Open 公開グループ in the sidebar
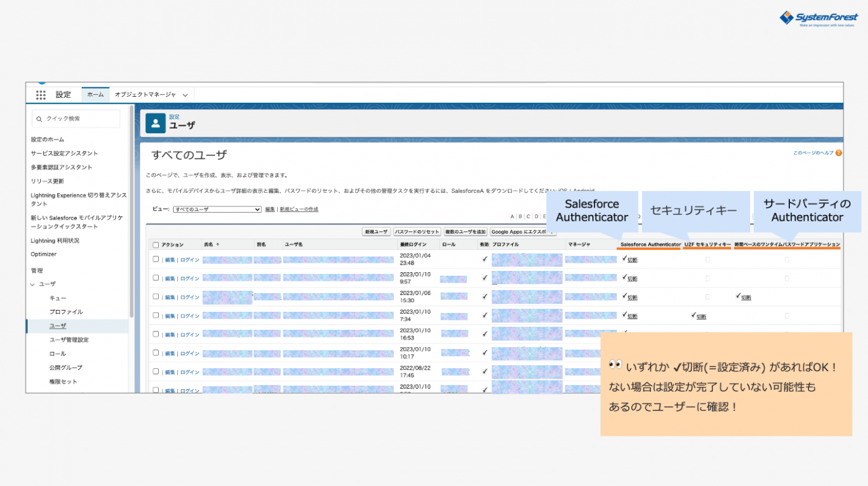The width and height of the screenshot is (868, 486). 66,368
